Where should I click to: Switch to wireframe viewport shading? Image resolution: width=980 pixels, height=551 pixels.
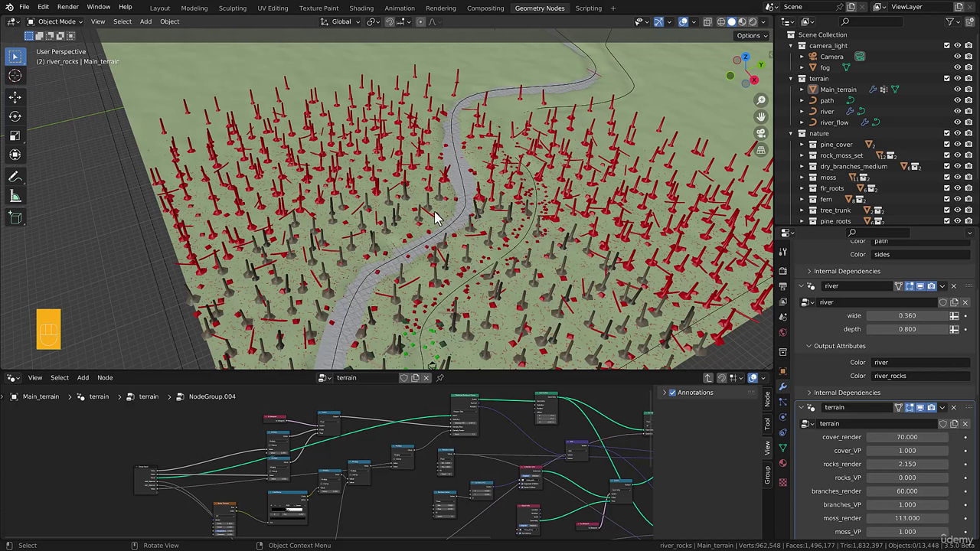720,21
